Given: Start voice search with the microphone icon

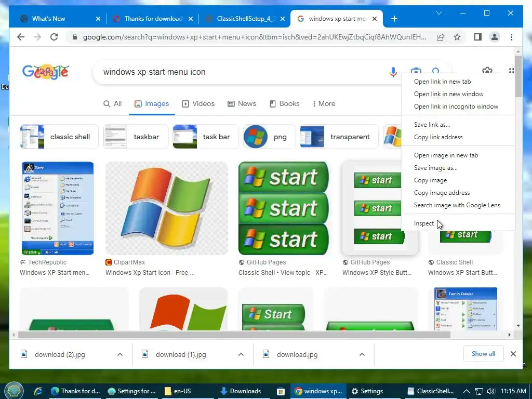Looking at the screenshot, I should tap(393, 72).
